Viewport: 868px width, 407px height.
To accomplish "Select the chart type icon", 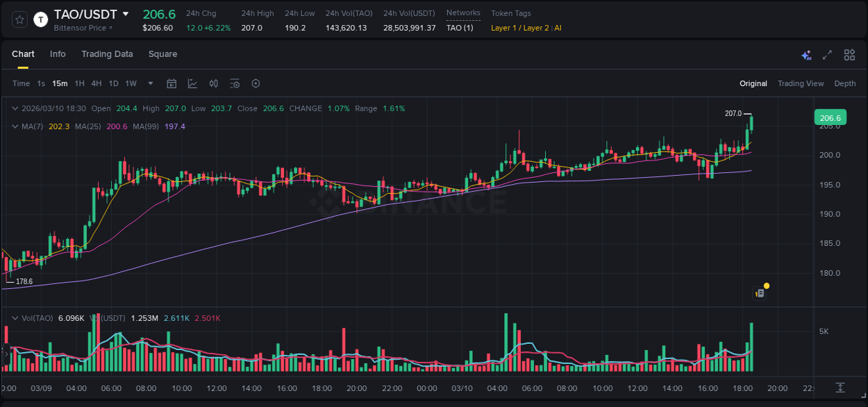I will tap(192, 83).
